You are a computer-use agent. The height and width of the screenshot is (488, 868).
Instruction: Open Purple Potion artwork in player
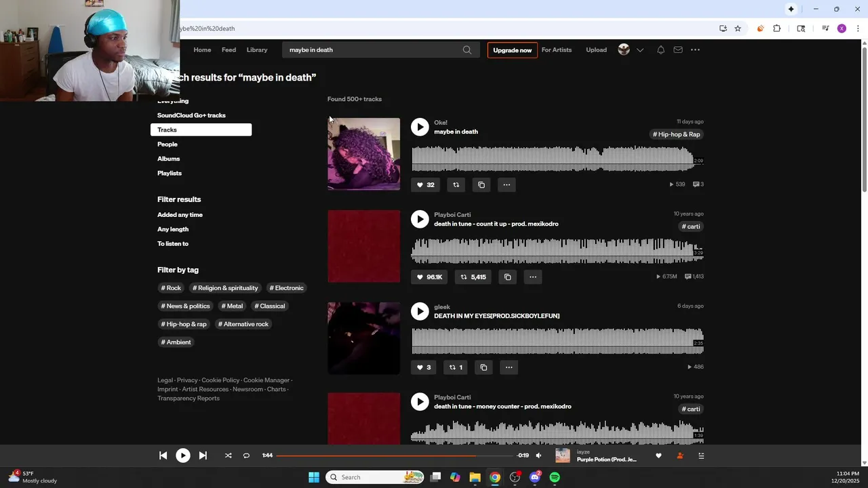tap(563, 455)
